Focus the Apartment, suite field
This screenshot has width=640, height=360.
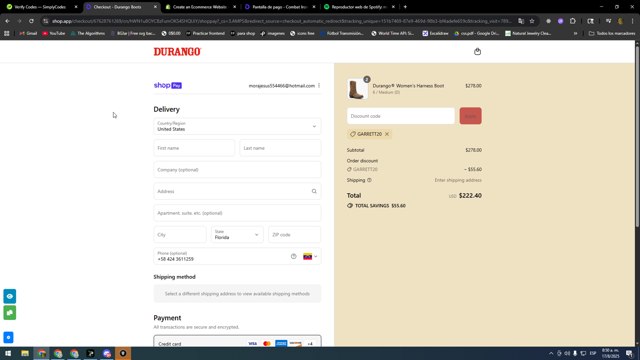point(237,213)
